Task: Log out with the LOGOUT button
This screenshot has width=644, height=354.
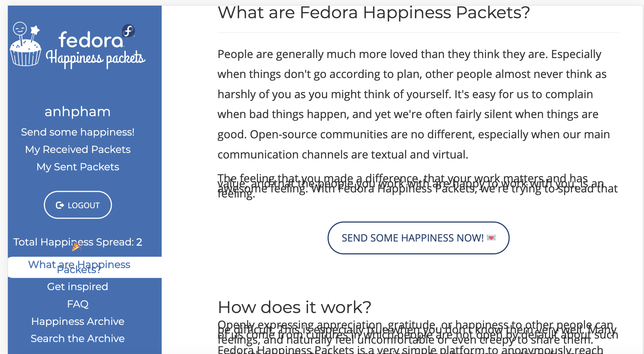Action: tap(78, 205)
